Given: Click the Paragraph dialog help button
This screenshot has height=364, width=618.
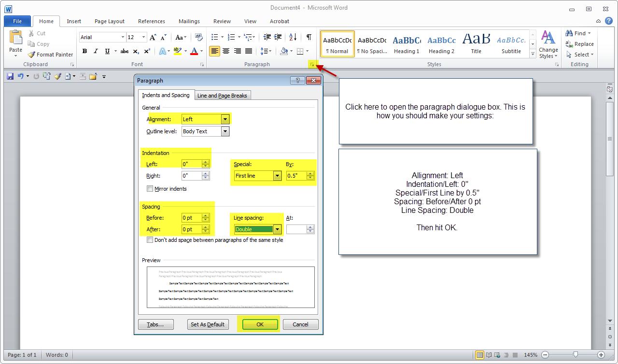Looking at the screenshot, I should tap(297, 81).
